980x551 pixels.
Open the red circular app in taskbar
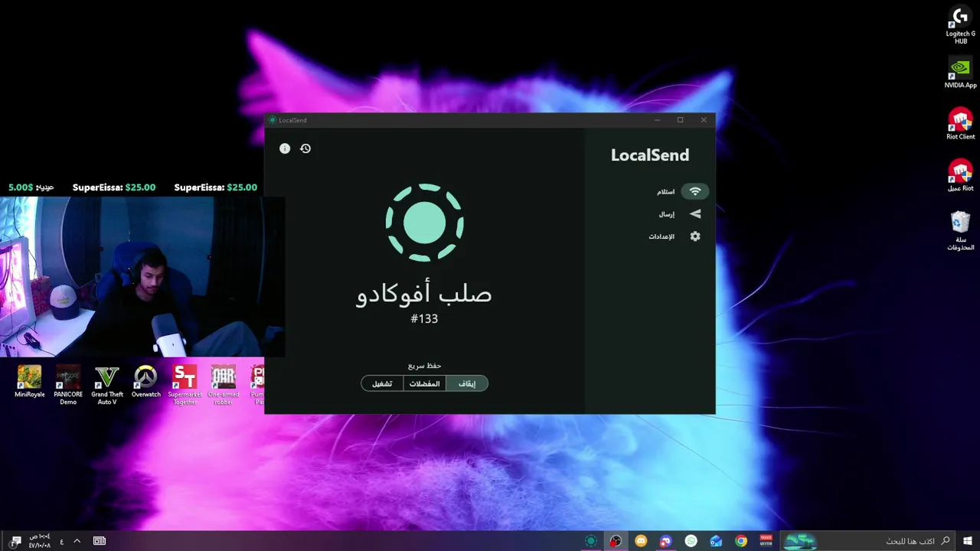(x=616, y=541)
